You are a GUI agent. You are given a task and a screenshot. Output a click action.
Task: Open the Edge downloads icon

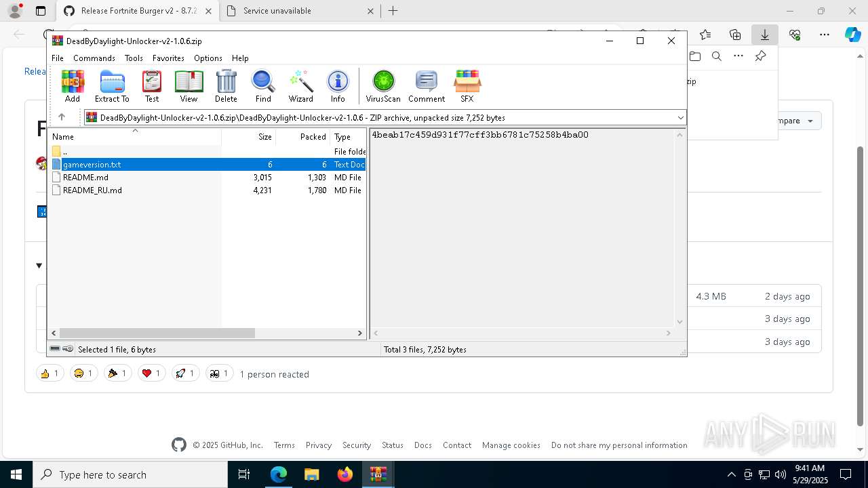tap(764, 35)
